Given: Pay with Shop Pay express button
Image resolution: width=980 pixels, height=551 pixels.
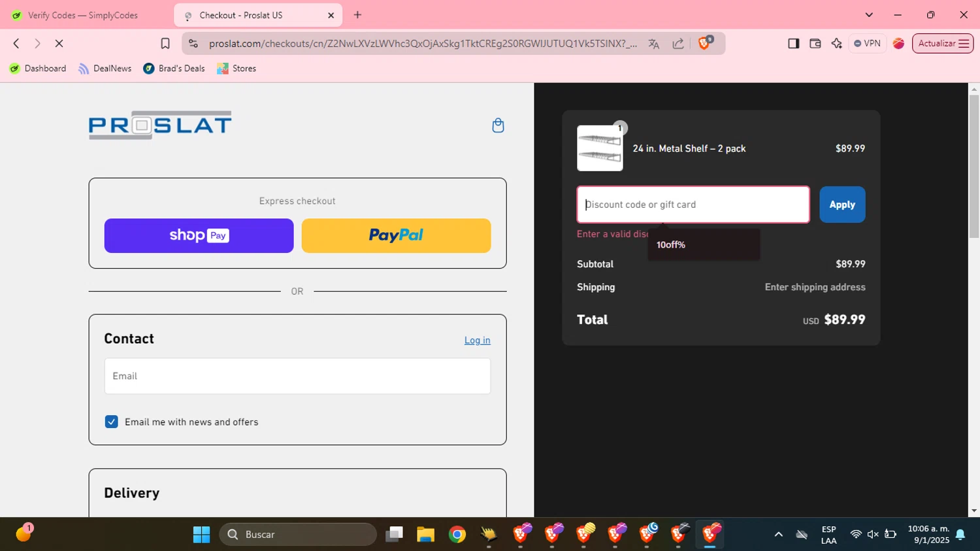Looking at the screenshot, I should (x=199, y=235).
